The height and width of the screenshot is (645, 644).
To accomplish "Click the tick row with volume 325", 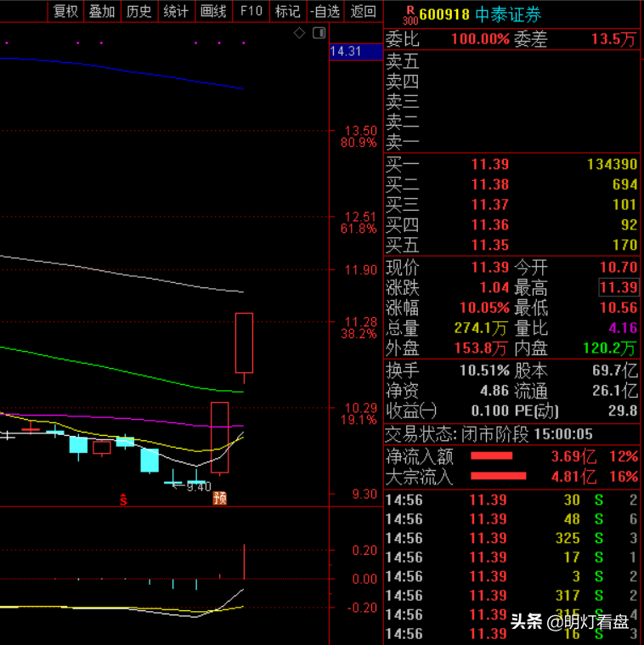I will pos(511,538).
